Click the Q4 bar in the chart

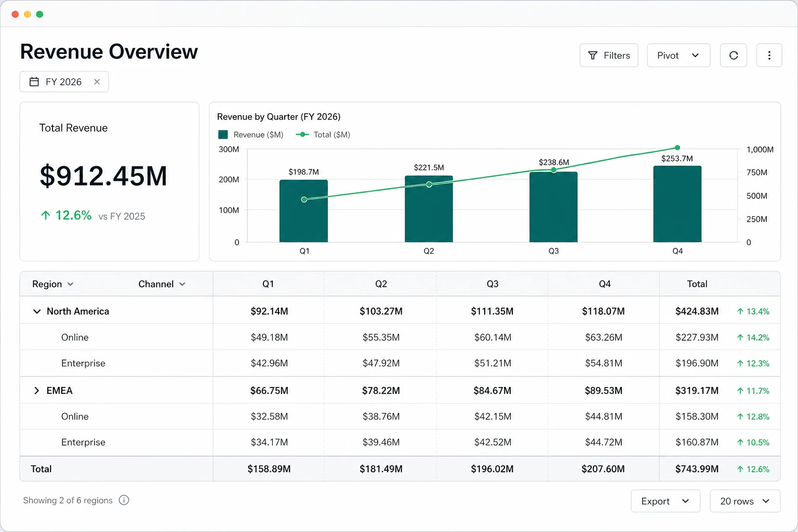[677, 204]
